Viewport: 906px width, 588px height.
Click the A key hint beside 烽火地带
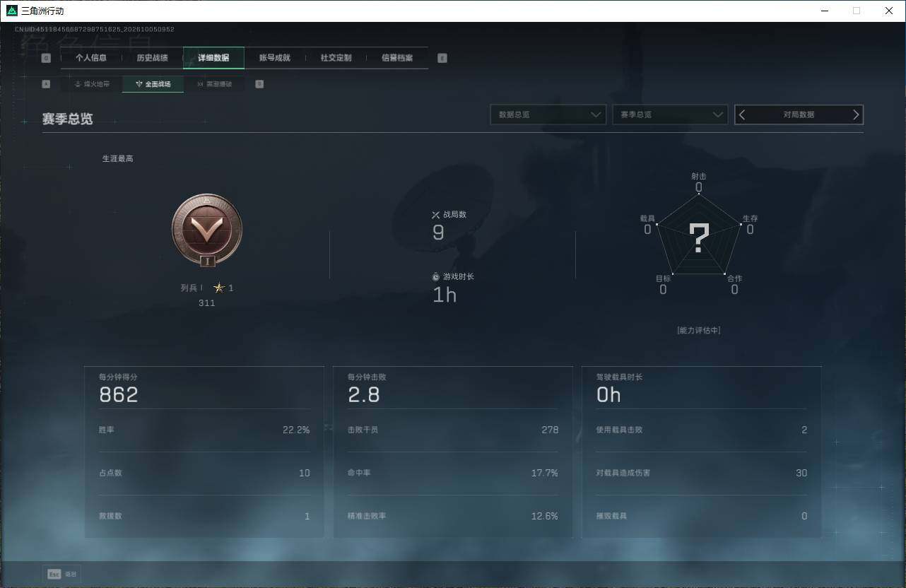coord(46,84)
